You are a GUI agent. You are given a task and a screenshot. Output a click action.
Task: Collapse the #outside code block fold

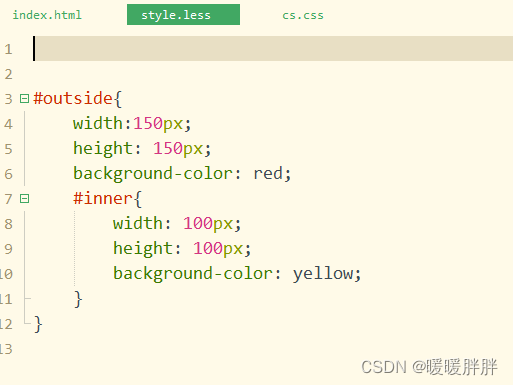tap(24, 99)
